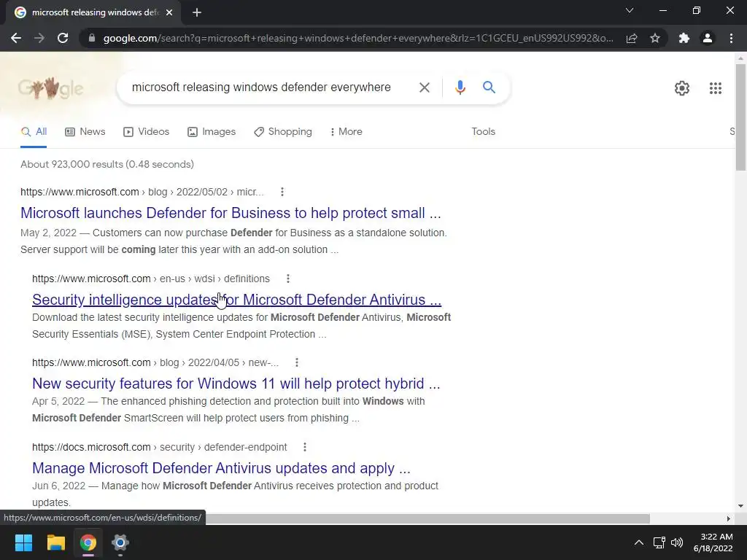
Task: Switch to the News results tab
Action: [85, 132]
